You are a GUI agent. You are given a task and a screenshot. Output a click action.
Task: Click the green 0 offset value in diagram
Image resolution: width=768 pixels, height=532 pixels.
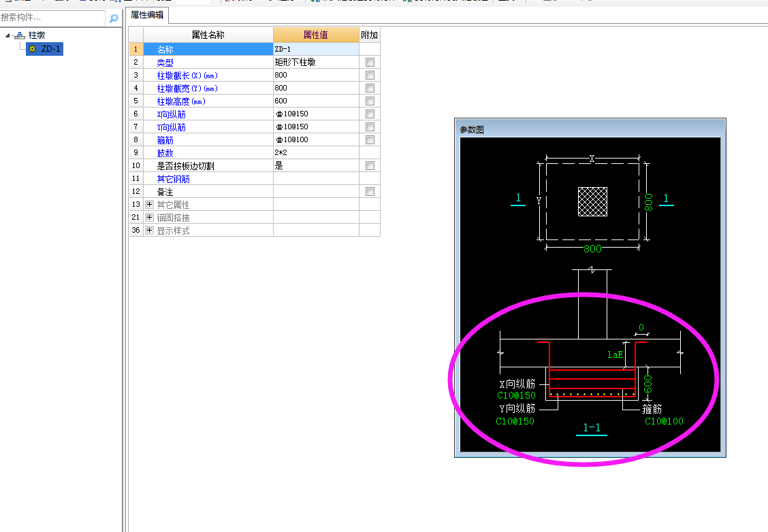click(641, 327)
